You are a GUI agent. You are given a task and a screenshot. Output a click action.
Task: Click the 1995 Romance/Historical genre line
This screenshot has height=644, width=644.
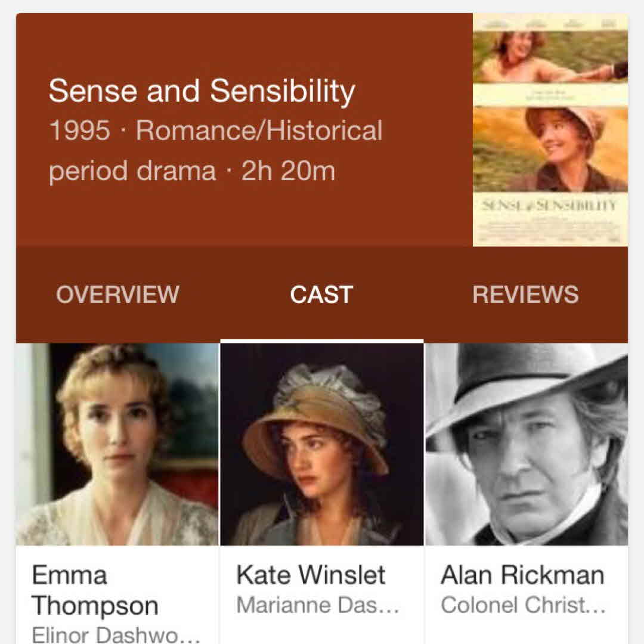tap(216, 131)
